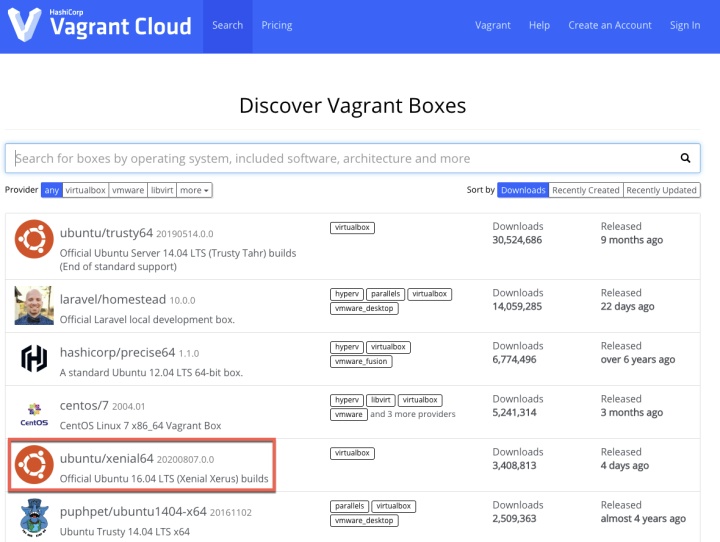This screenshot has height=542, width=720.
Task: Filter boxes by virtualbox provider
Action: (x=85, y=190)
